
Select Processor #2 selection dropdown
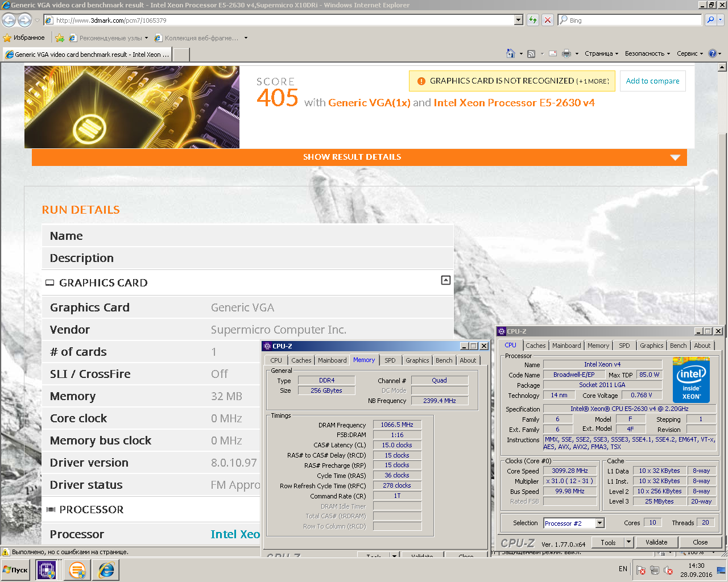[x=573, y=523]
